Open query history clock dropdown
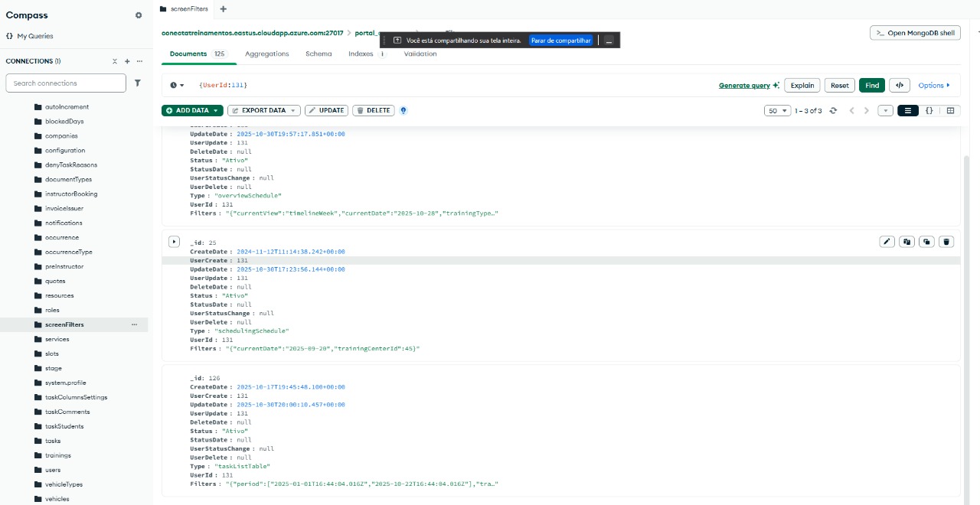Image resolution: width=980 pixels, height=505 pixels. click(177, 86)
